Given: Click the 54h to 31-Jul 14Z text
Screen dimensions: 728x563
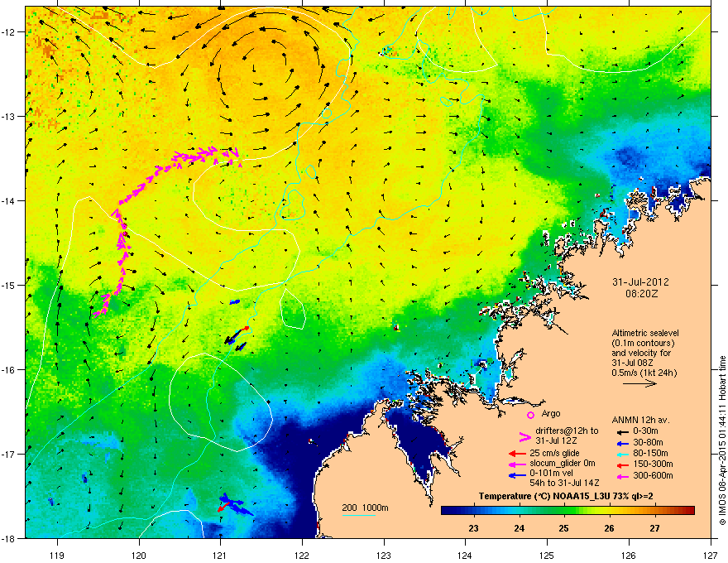Looking at the screenshot, I should pyautogui.click(x=564, y=483).
